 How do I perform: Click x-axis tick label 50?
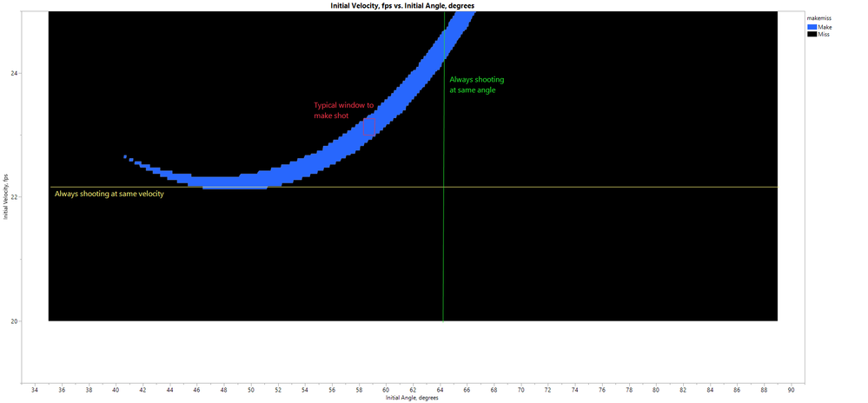251,389
